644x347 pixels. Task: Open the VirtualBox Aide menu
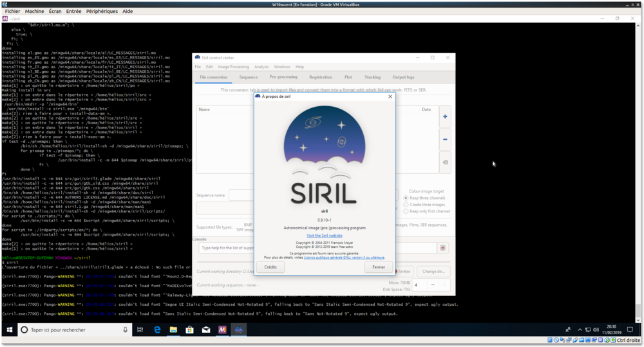tap(128, 11)
